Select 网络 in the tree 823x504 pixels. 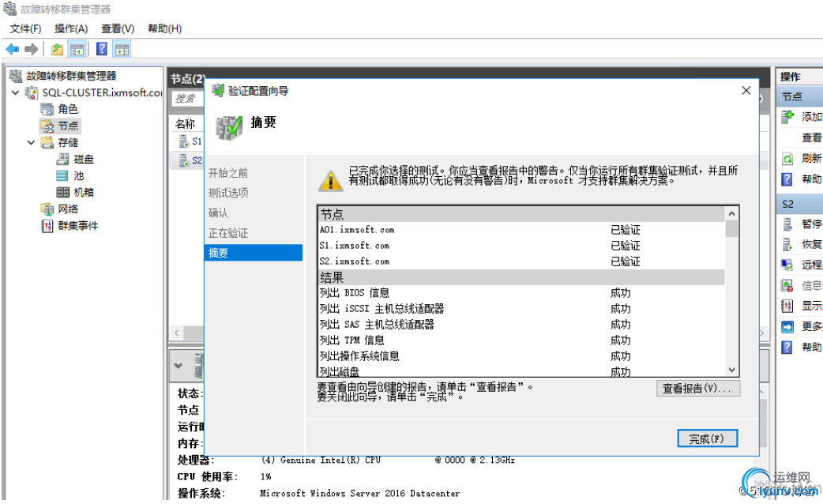pos(68,209)
